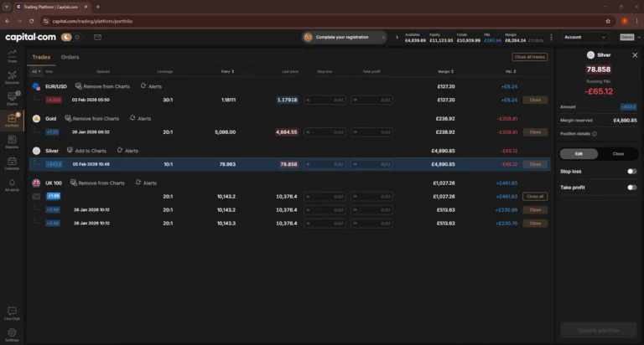Open the mail inbox envelope icon

click(97, 37)
